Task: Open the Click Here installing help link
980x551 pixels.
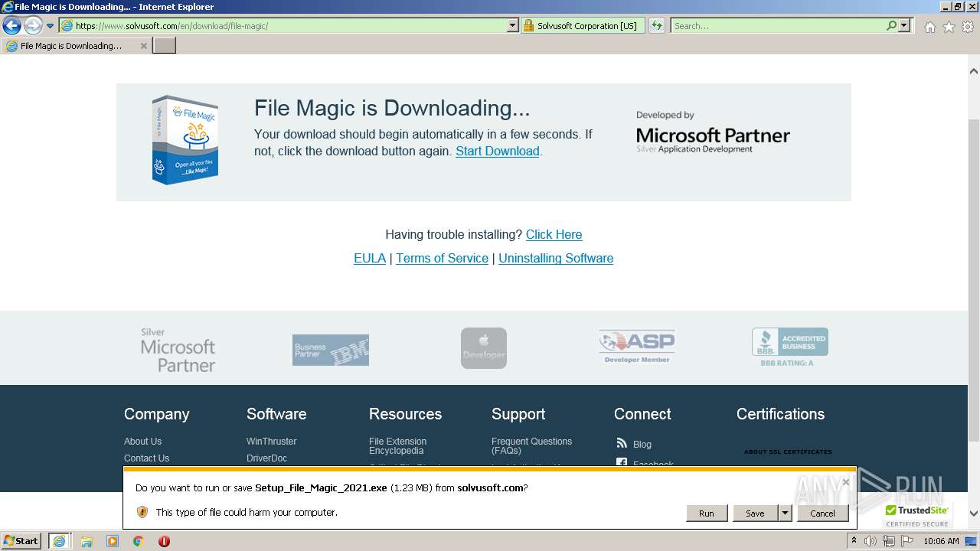Action: click(554, 234)
